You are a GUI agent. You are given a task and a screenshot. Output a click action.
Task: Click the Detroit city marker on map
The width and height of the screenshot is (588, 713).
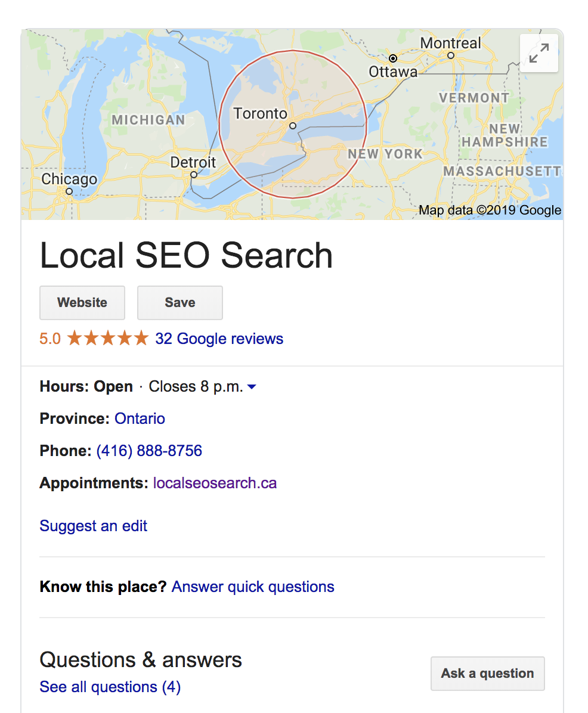[194, 175]
